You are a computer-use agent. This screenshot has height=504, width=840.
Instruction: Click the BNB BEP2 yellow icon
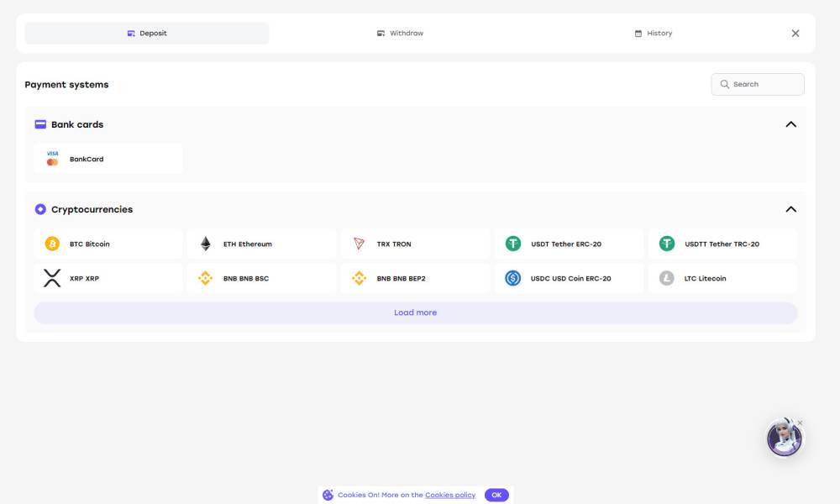pyautogui.click(x=359, y=278)
